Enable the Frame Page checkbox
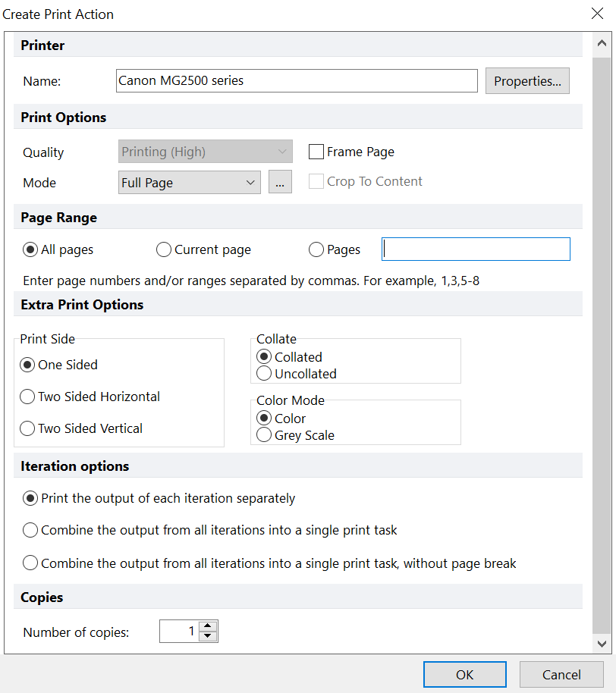Viewport: 616px width, 693px height. point(316,152)
